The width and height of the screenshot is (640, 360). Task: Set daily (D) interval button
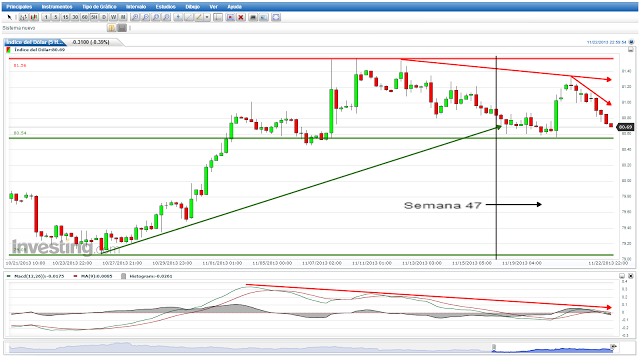(x=104, y=17)
